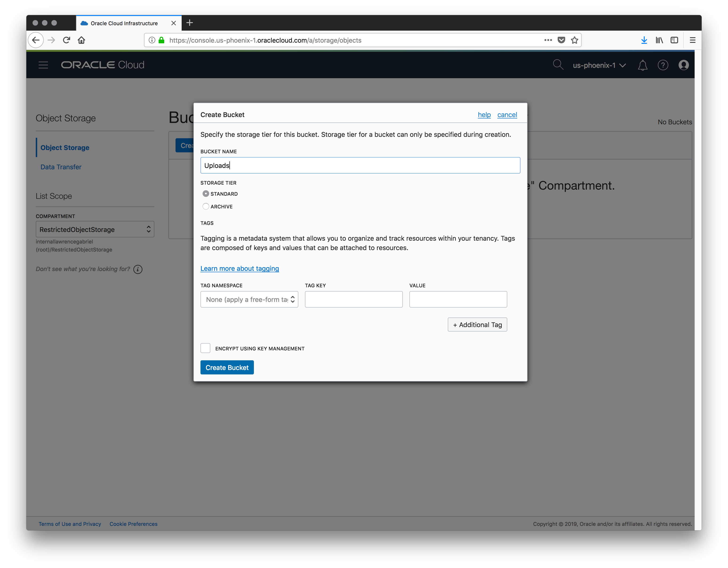Click the search magnifier icon in header
The image size is (728, 568).
pyautogui.click(x=558, y=65)
